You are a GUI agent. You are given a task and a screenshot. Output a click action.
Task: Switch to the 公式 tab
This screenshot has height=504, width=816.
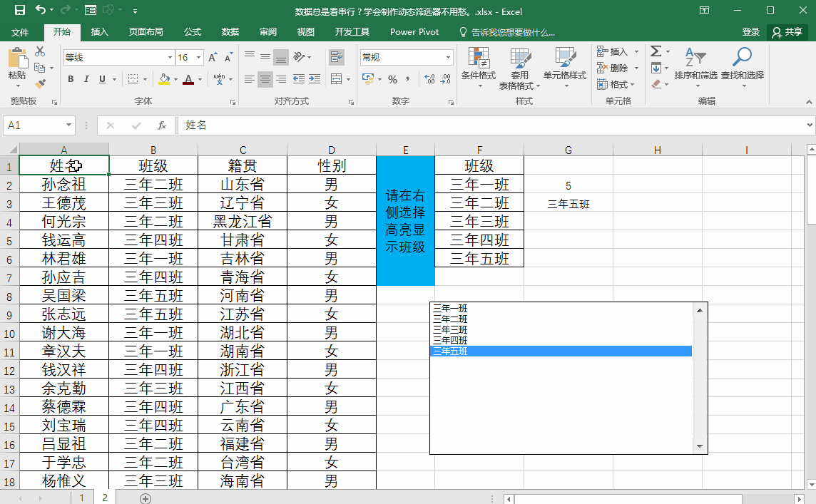pyautogui.click(x=192, y=32)
